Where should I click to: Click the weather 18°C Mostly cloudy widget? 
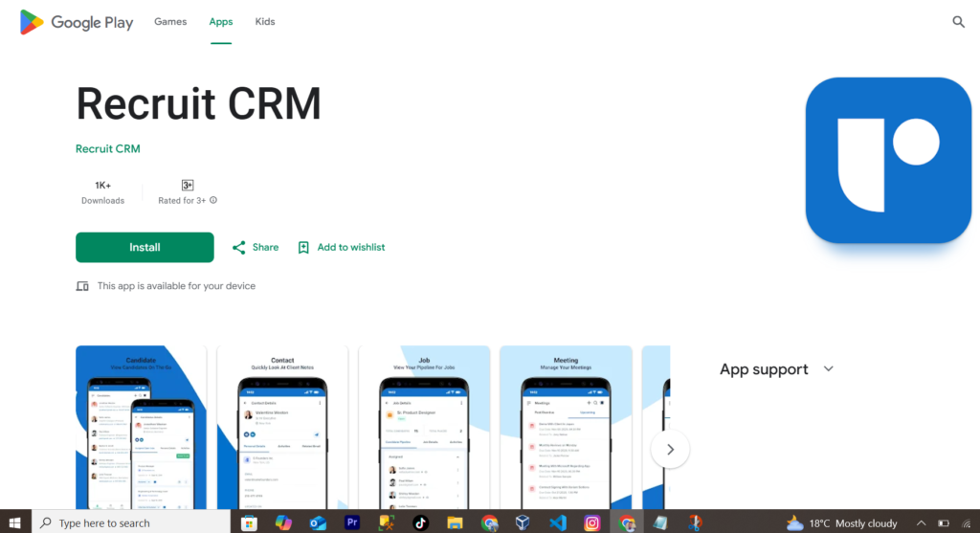(x=841, y=523)
